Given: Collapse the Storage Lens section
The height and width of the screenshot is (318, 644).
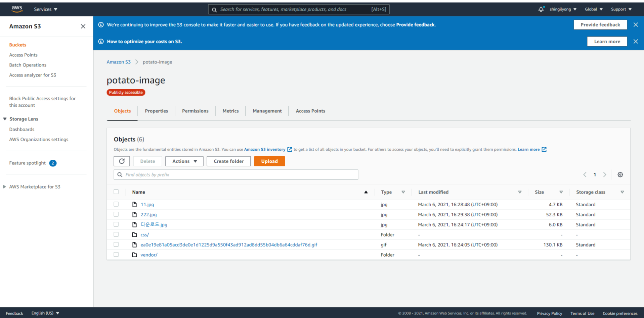Looking at the screenshot, I should click(5, 119).
